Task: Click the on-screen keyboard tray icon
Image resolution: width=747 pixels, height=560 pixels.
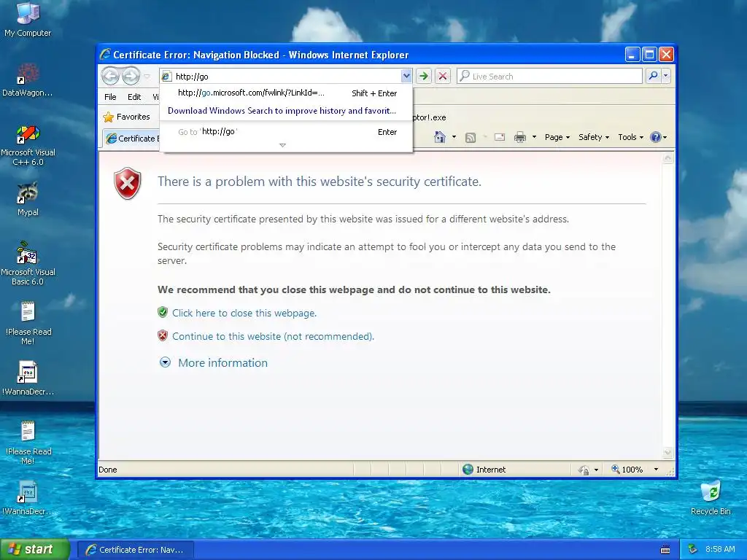Action: pos(665,550)
